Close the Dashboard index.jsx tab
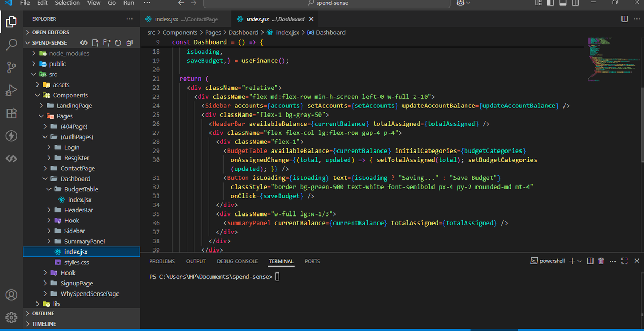The image size is (644, 331). pos(311,19)
